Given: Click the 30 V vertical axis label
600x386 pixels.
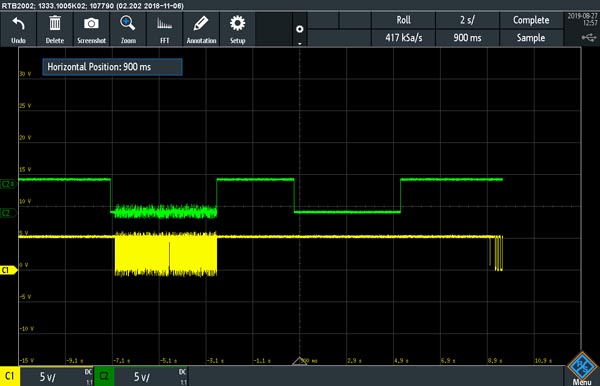Looking at the screenshot, I should click(25, 74).
